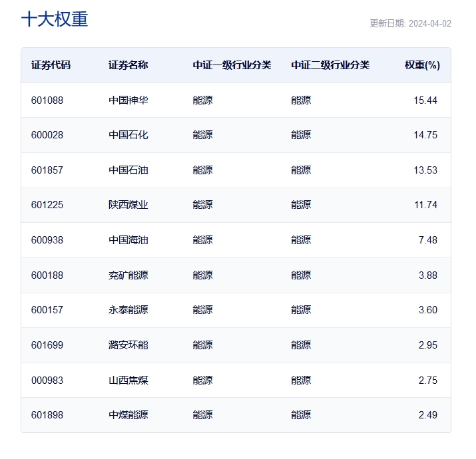Click second-level industry 能源 in 中煤能源 row
The image size is (476, 459).
pyautogui.click(x=301, y=415)
